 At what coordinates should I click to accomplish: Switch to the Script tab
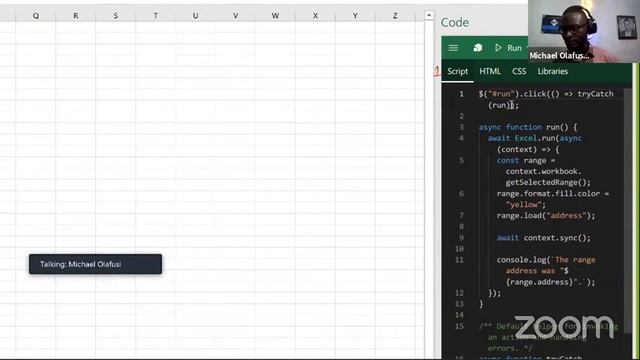tap(457, 71)
